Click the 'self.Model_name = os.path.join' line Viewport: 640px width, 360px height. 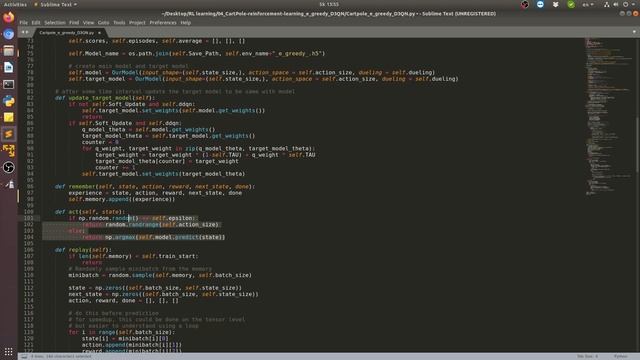(x=197, y=53)
